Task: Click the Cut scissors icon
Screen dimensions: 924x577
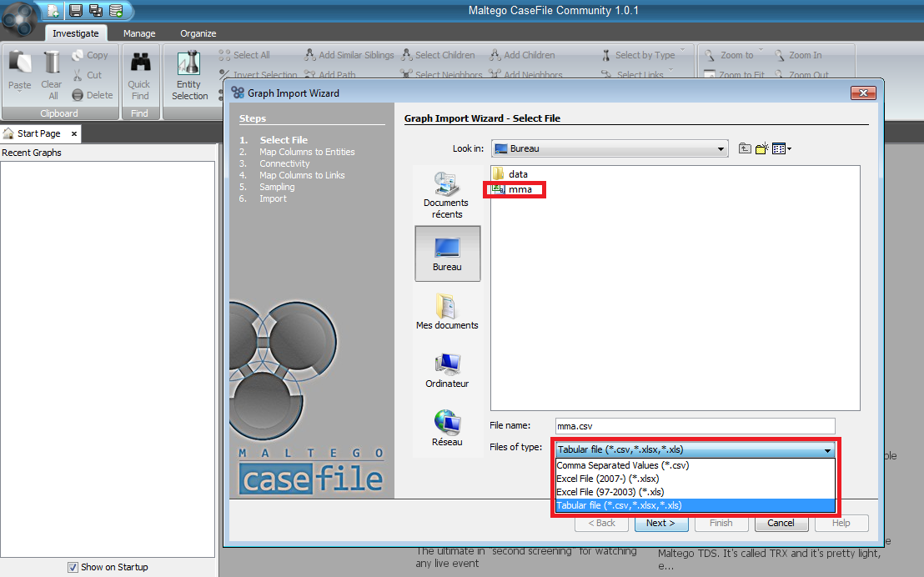Action: 78,75
